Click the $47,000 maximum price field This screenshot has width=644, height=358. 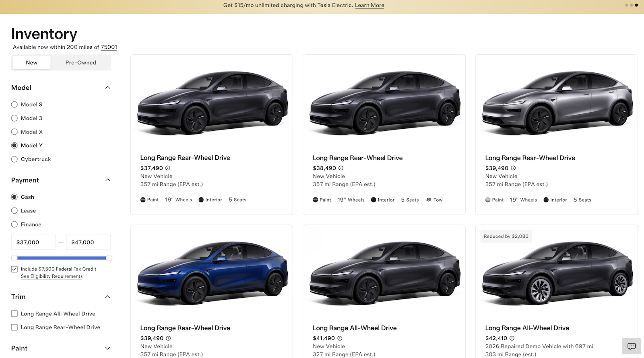89,243
